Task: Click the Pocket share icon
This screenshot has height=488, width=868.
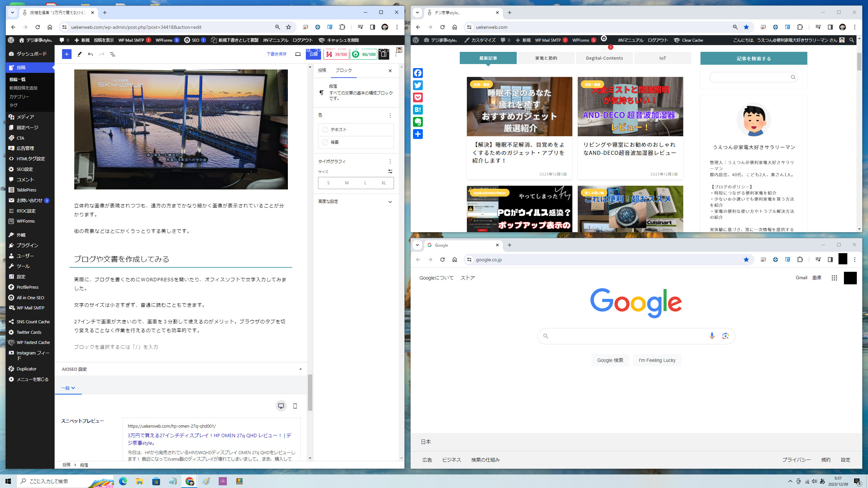Action: 418,98
